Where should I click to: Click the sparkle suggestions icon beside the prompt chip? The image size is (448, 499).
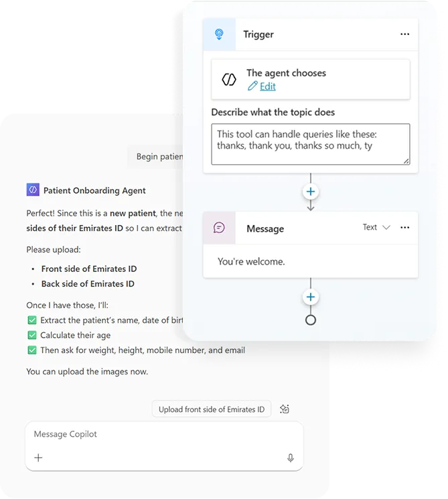pos(285,409)
